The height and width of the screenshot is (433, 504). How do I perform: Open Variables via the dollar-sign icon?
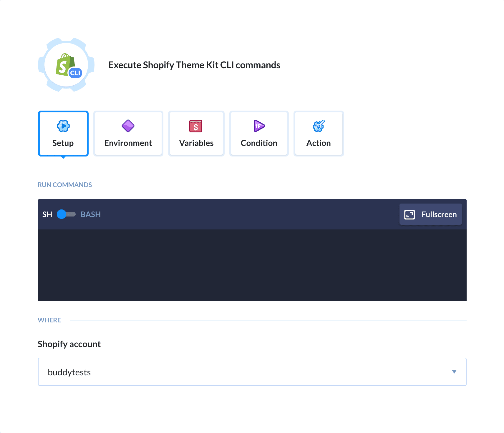point(196,126)
